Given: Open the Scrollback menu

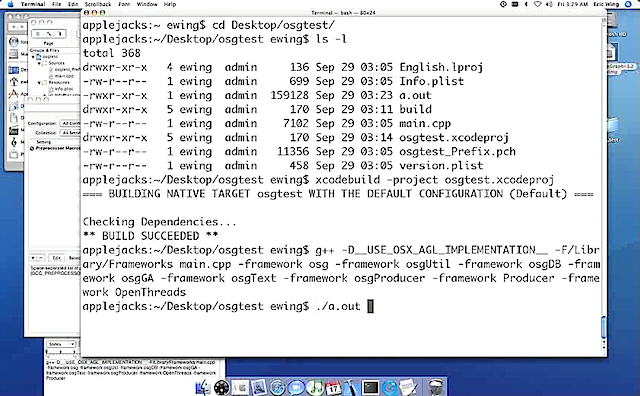Looking at the screenshot, I should (98, 4).
